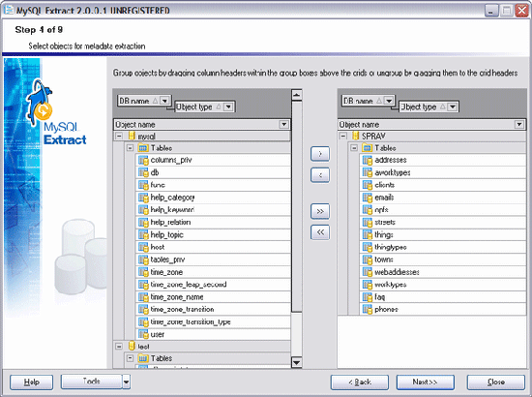Select the help_topic table icon
This screenshot has height=397, width=532.
click(143, 234)
